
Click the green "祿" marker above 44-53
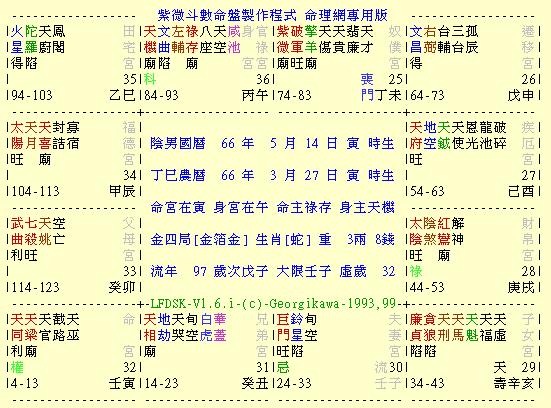coord(416,271)
